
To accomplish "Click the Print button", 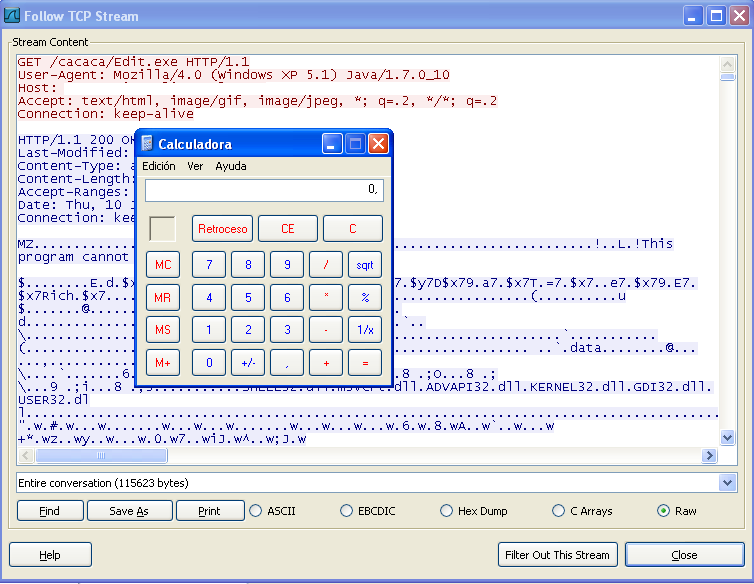I will [x=210, y=511].
